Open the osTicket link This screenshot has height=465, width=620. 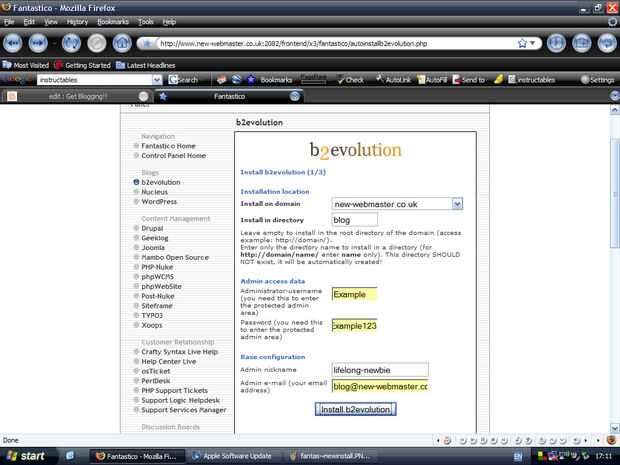click(x=156, y=371)
